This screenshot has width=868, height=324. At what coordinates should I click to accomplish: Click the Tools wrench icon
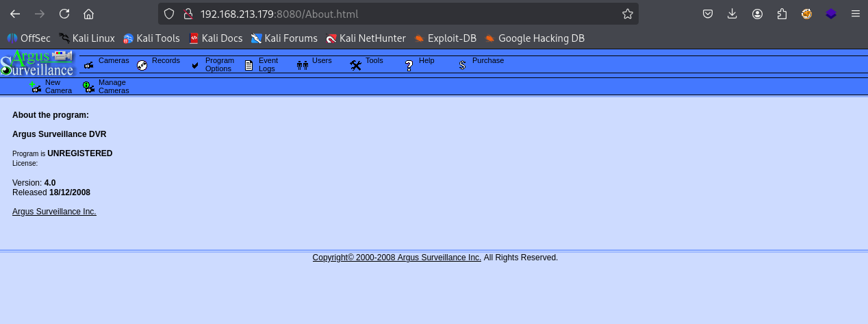pyautogui.click(x=355, y=65)
